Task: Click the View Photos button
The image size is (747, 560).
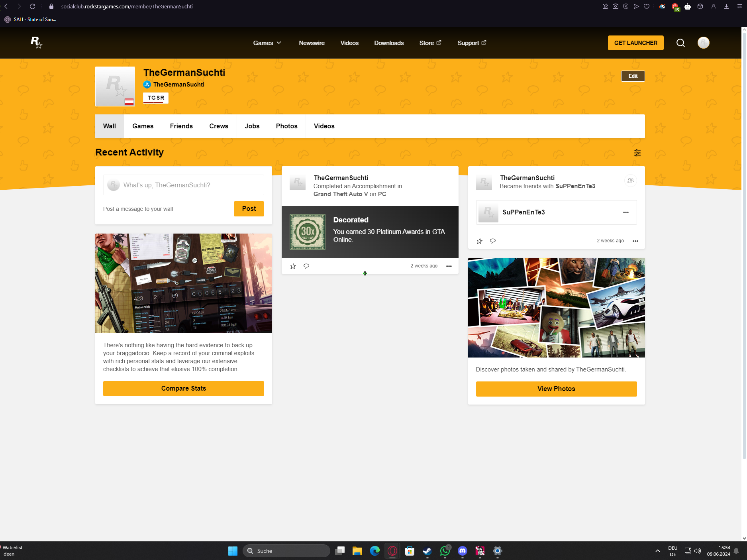Action: pos(556,389)
